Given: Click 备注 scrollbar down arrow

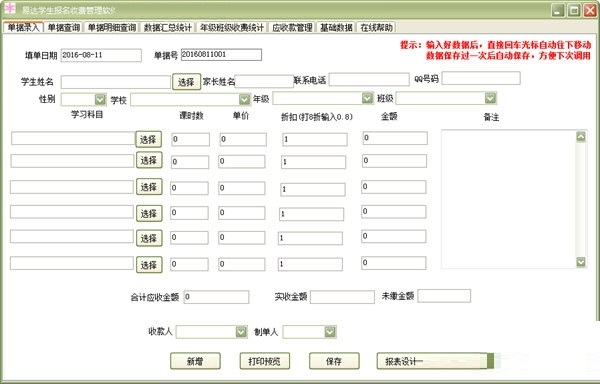Looking at the screenshot, I should [581, 262].
